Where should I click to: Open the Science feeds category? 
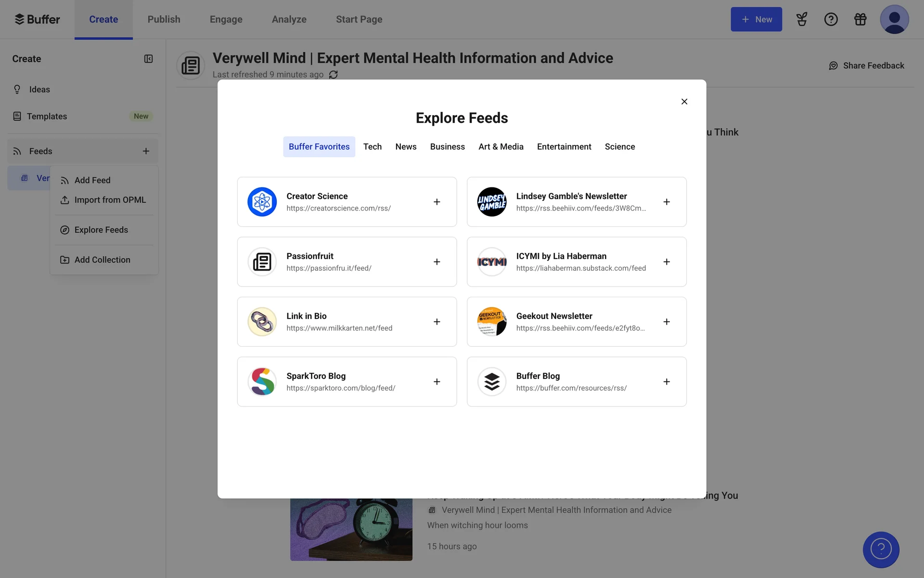(619, 147)
